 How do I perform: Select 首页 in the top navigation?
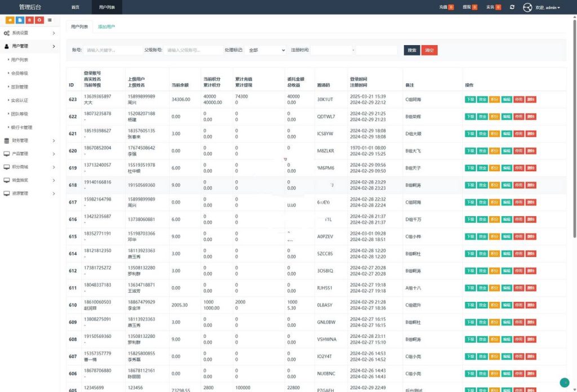[77, 7]
